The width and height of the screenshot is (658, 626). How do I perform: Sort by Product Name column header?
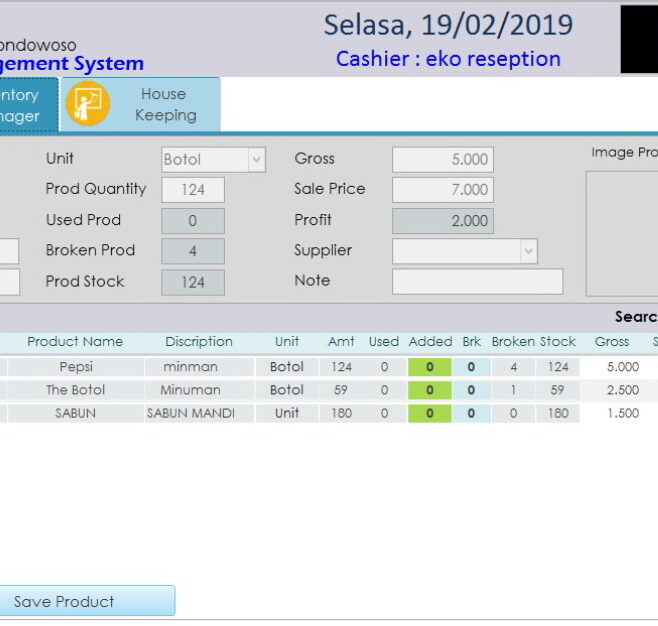click(x=75, y=342)
